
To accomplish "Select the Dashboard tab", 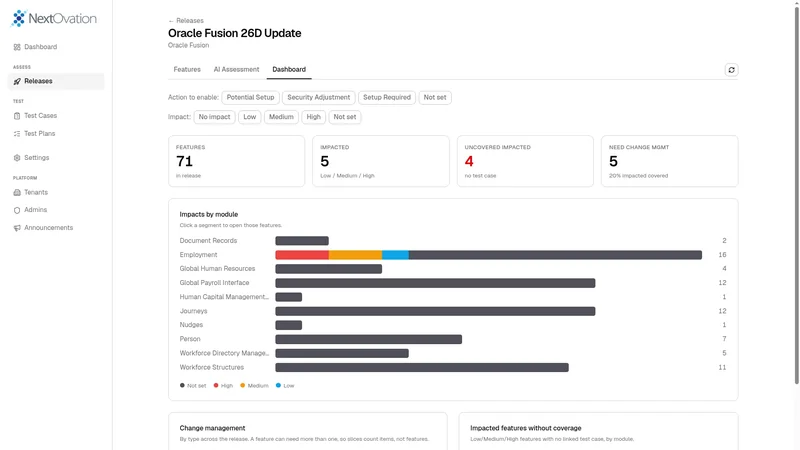I will point(289,69).
